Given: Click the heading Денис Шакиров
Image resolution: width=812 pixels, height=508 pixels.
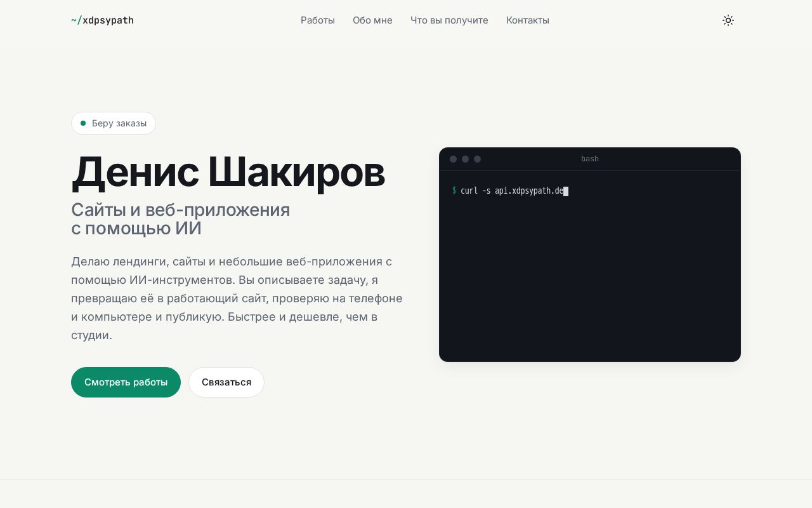Looking at the screenshot, I should coord(228,171).
